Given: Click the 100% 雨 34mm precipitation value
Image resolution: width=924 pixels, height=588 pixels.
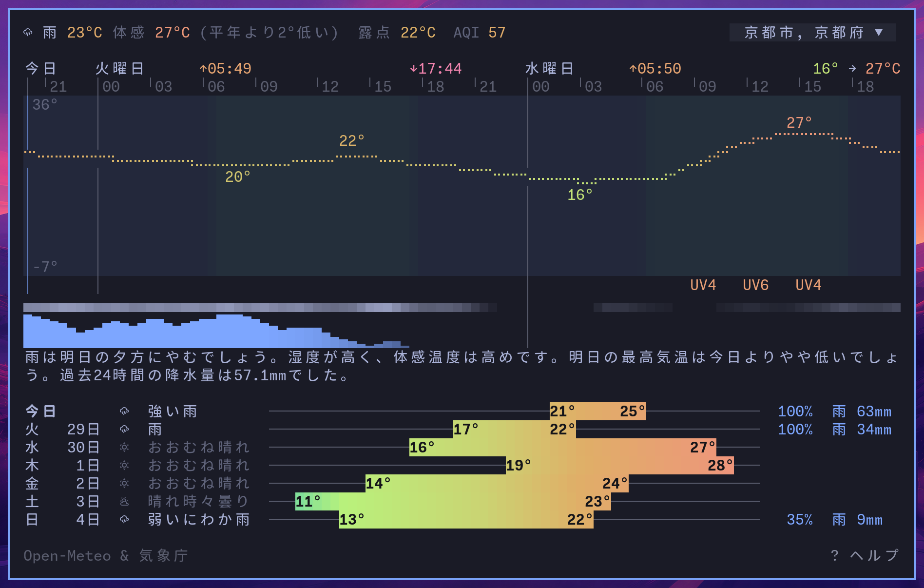Looking at the screenshot, I should coord(835,430).
